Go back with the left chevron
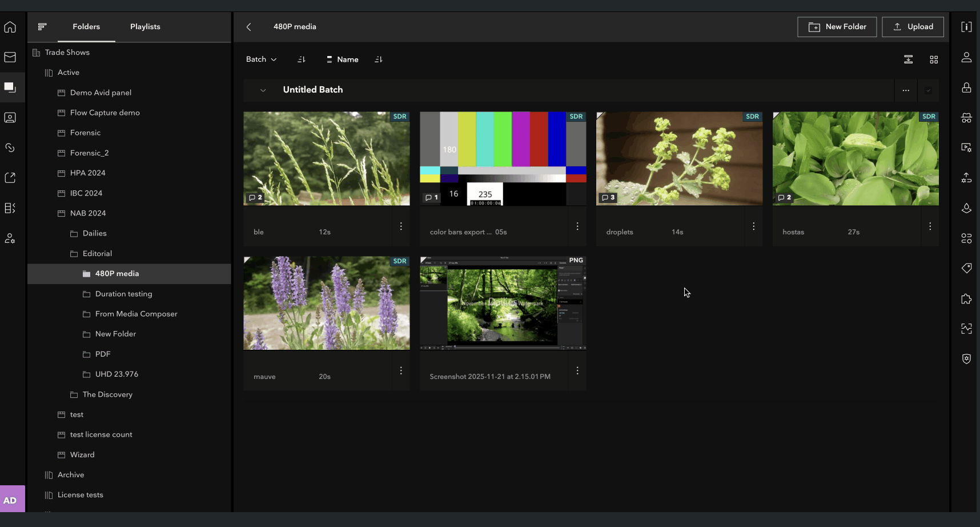The image size is (980, 527). [249, 27]
